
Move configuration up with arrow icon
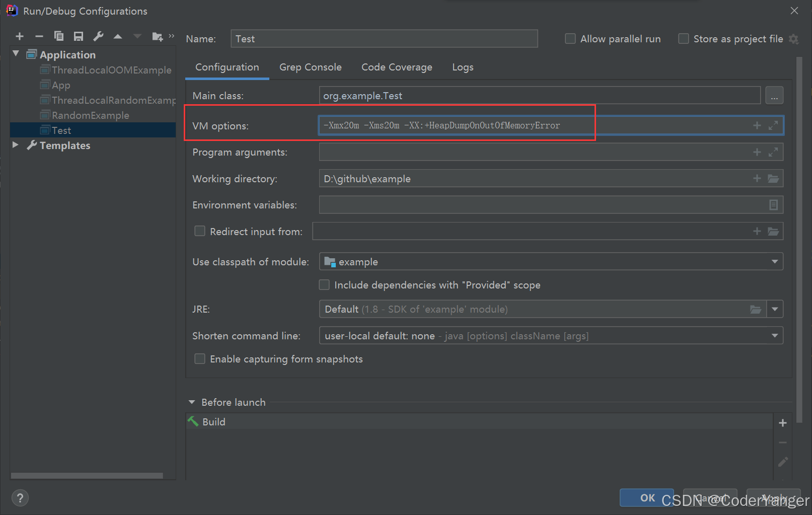pyautogui.click(x=118, y=36)
